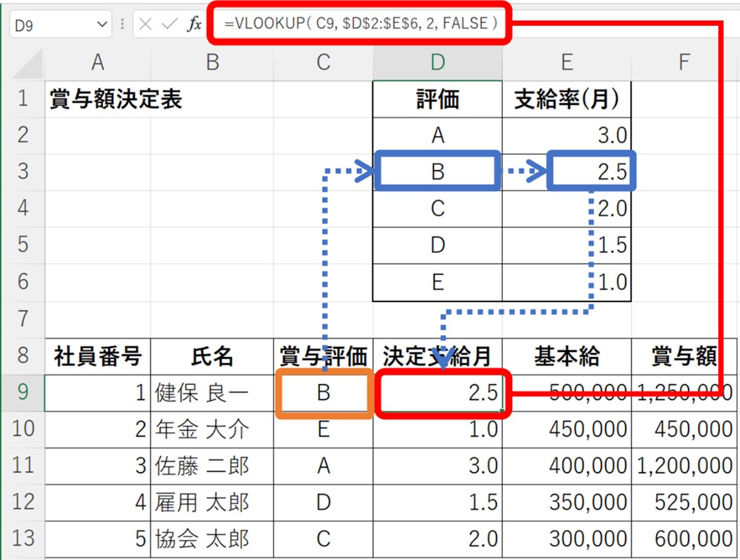The height and width of the screenshot is (560, 740).
Task: Select column D header
Action: click(437, 62)
